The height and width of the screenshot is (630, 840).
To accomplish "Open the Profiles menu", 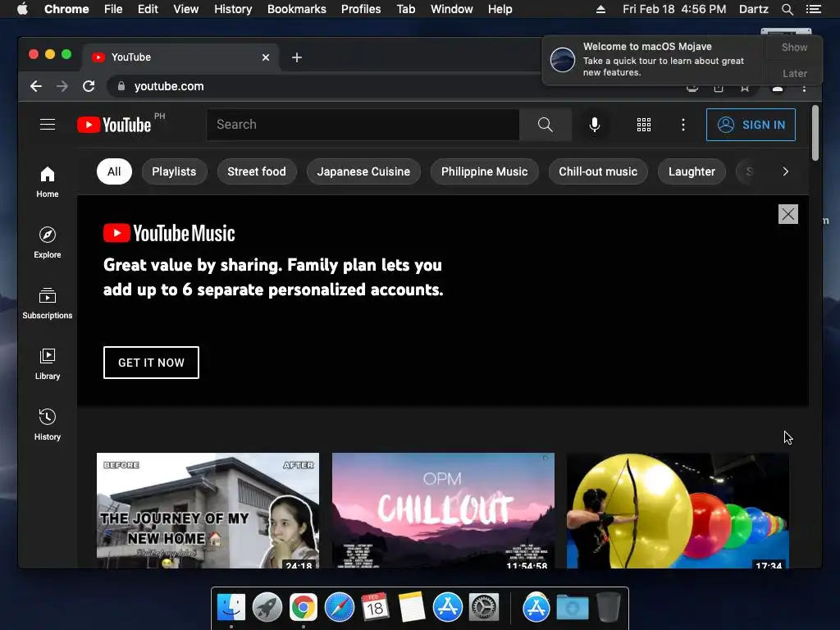I will pos(361,9).
